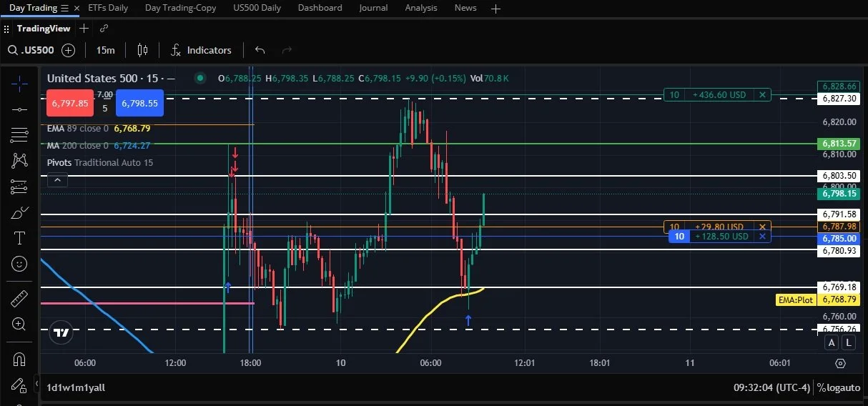Collapse the drawing toolbar with the arrow
The width and height of the screenshot is (868, 406).
point(36,385)
